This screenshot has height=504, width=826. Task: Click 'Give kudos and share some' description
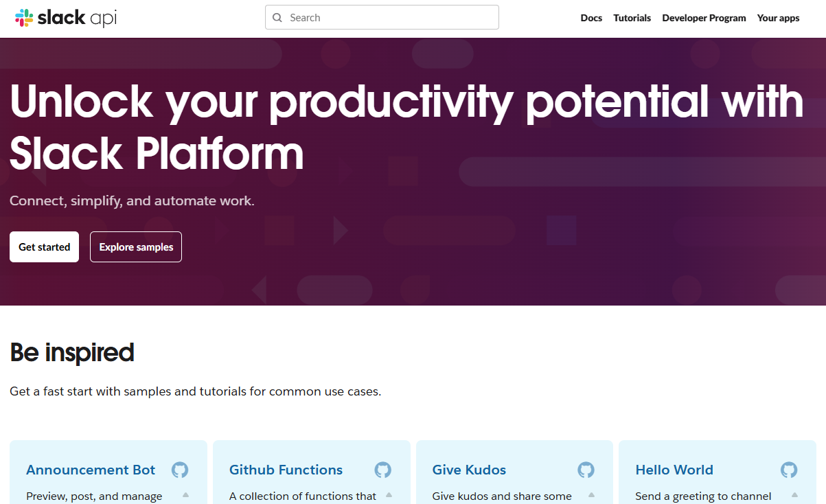(x=502, y=496)
